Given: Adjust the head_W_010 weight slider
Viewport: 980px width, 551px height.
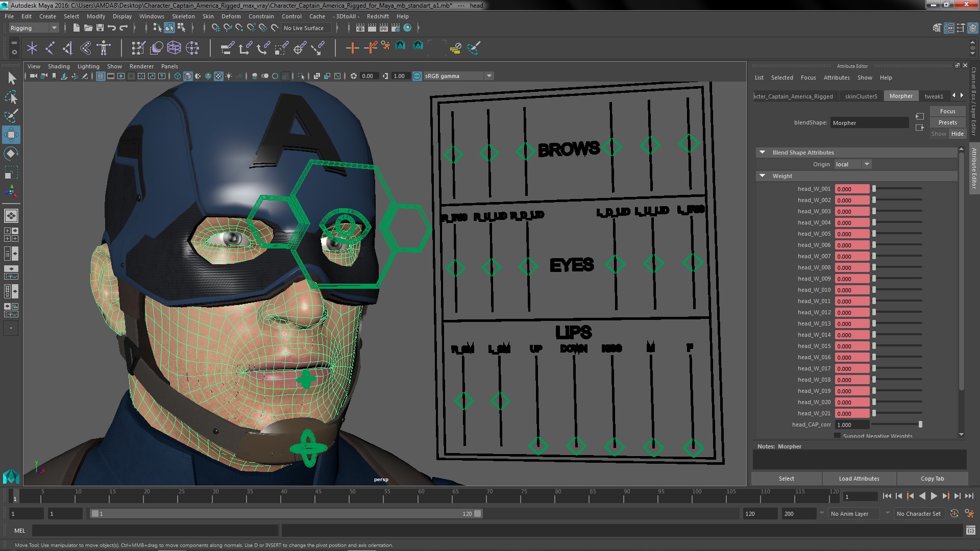Looking at the screenshot, I should coord(898,290).
